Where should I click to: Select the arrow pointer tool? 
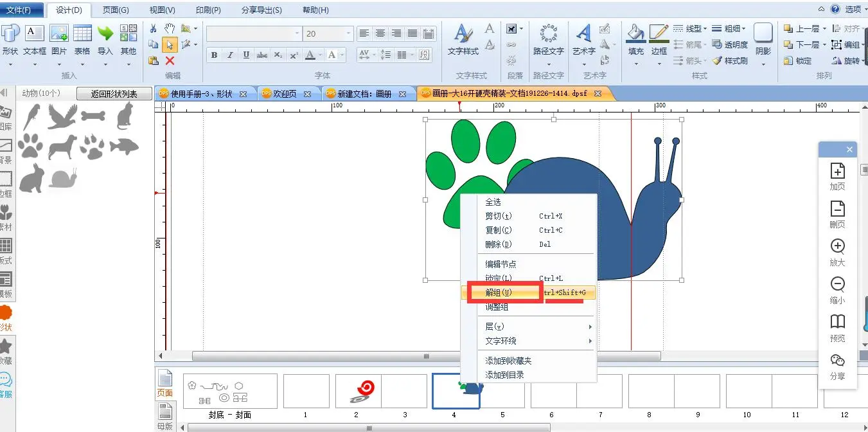170,44
